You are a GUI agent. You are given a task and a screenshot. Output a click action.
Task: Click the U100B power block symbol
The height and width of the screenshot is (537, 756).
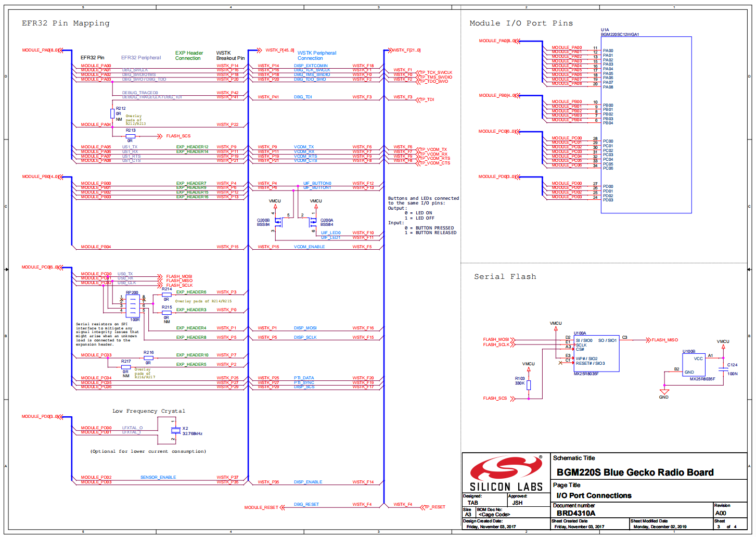coord(694,365)
